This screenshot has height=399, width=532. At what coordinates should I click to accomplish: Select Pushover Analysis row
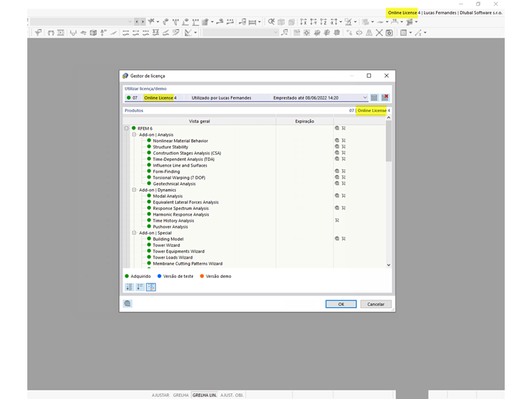(170, 227)
